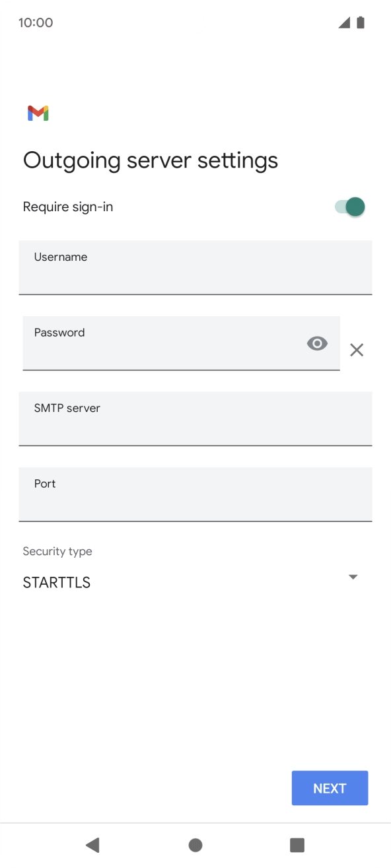Image resolution: width=391 pixels, height=868 pixels.
Task: Tap the Require sign-in label
Action: click(x=68, y=207)
